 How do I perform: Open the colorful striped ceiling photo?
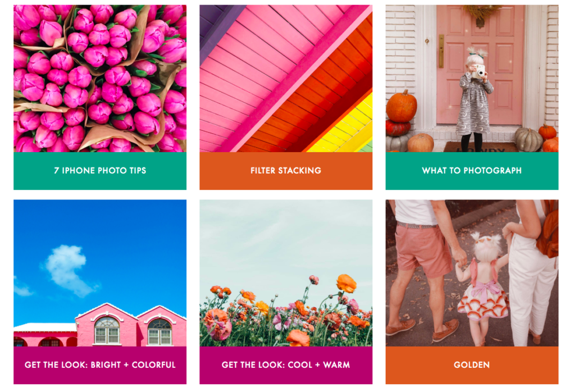coord(286,79)
